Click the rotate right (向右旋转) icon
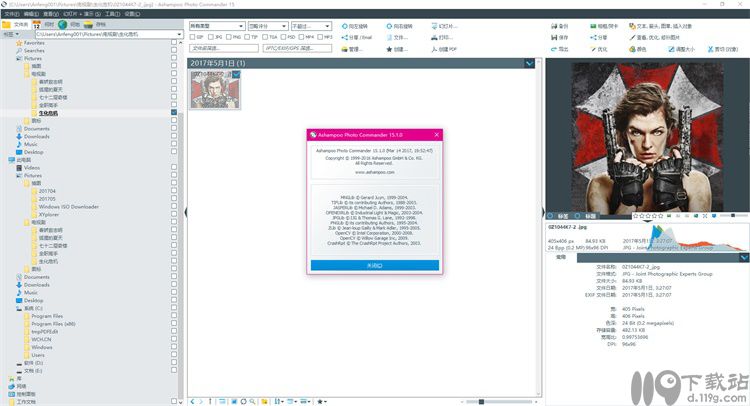The width and height of the screenshot is (750, 406). tap(389, 26)
